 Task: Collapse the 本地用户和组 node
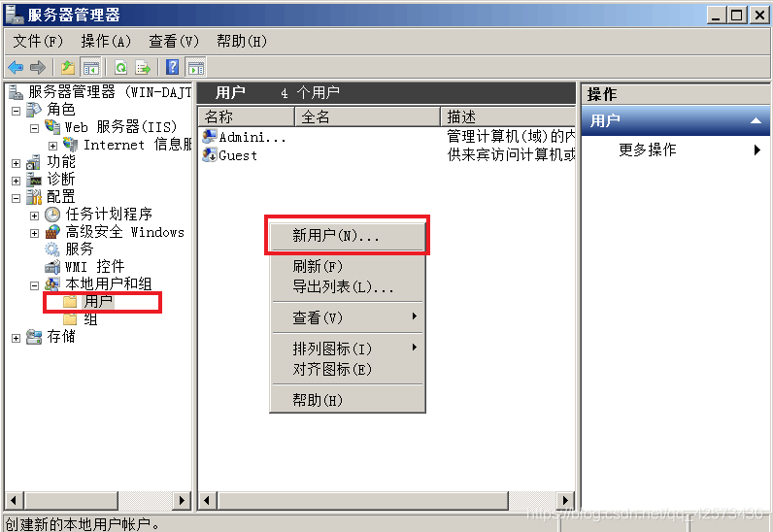tap(34, 285)
